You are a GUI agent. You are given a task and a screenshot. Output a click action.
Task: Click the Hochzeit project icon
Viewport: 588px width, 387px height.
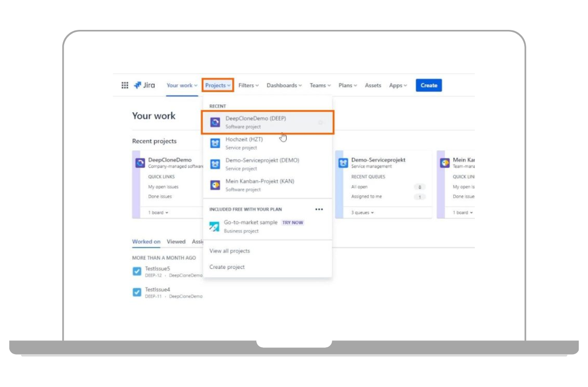[215, 143]
